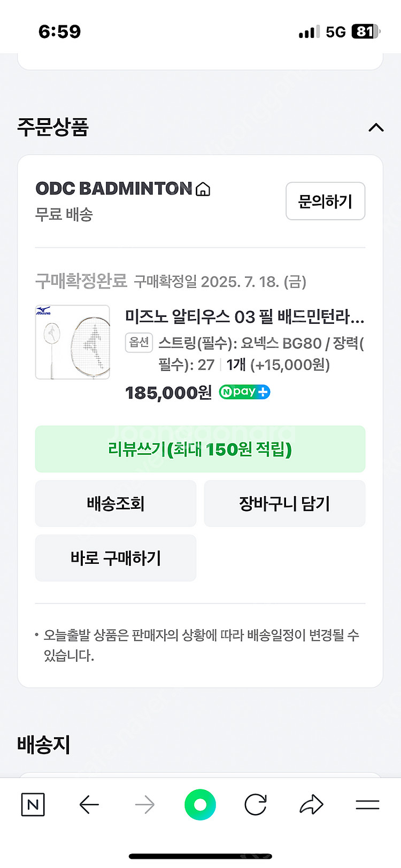This screenshot has width=401, height=868.
Task: Open the hamburger menu icon
Action: tap(367, 804)
